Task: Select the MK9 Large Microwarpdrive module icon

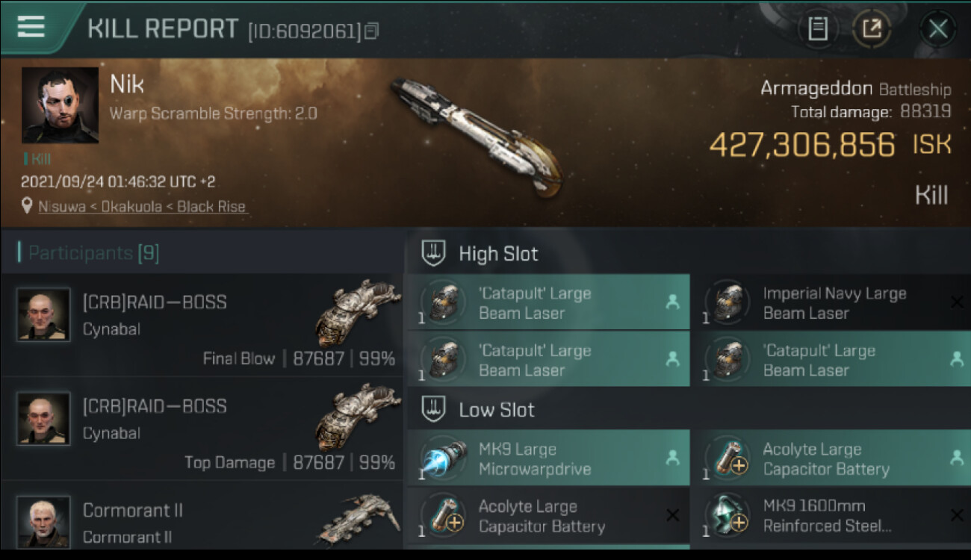Action: 444,458
